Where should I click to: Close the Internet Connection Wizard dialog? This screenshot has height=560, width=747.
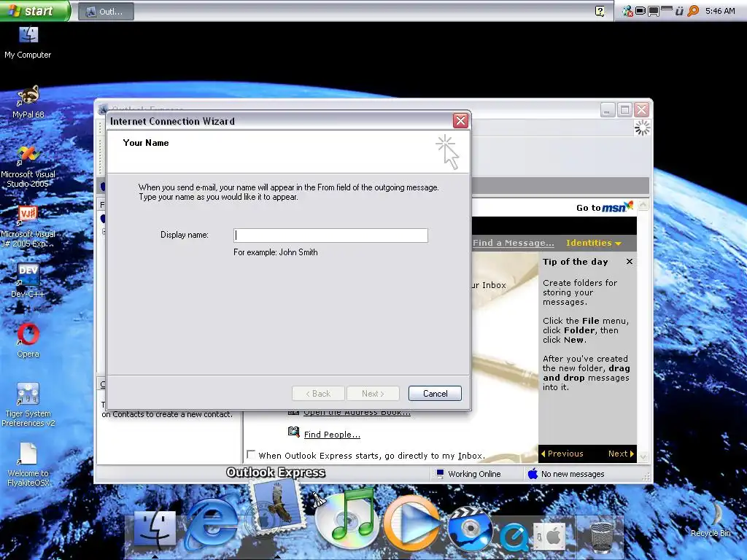(460, 121)
